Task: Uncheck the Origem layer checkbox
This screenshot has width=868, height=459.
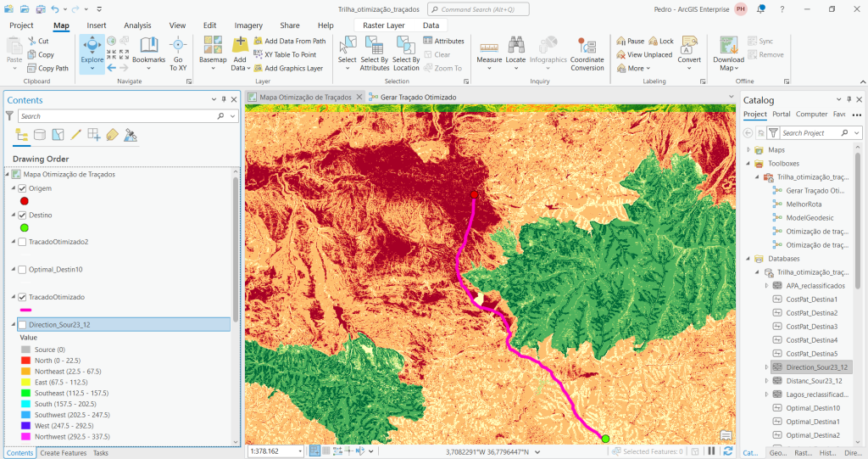Action: tap(23, 188)
